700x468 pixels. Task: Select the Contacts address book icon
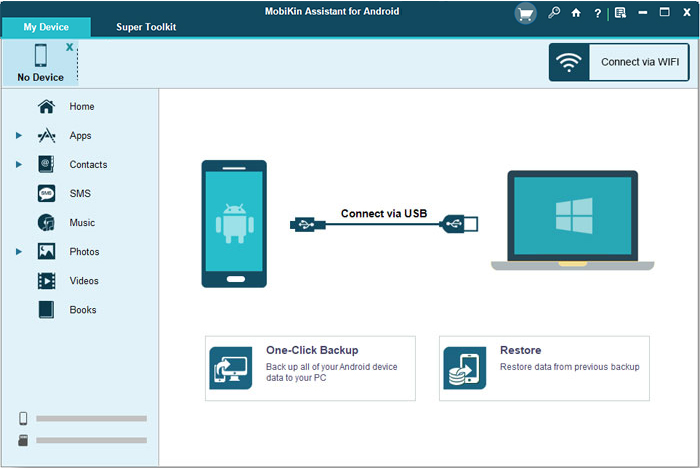(46, 164)
